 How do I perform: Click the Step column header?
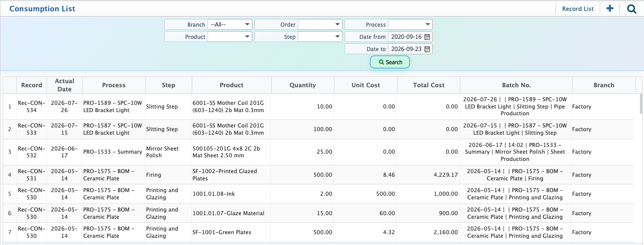click(x=169, y=85)
